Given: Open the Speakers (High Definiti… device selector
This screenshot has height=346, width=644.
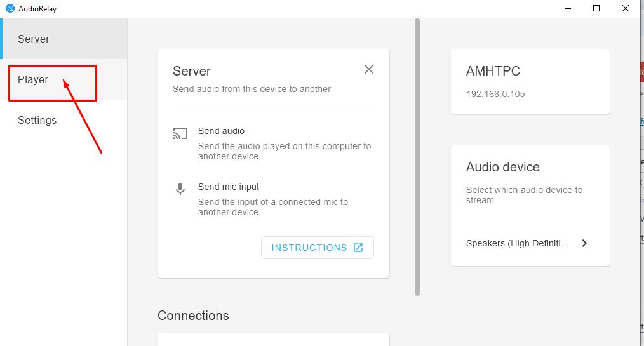Looking at the screenshot, I should 518,243.
